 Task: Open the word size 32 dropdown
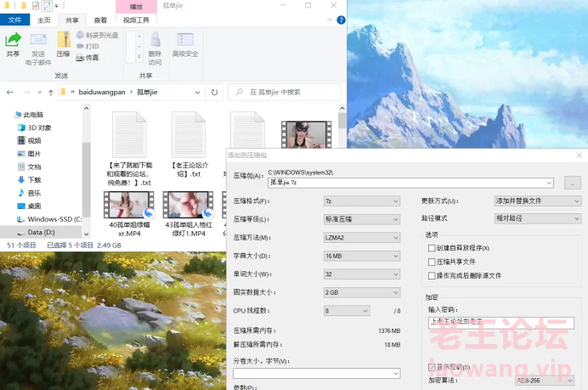tap(362, 274)
